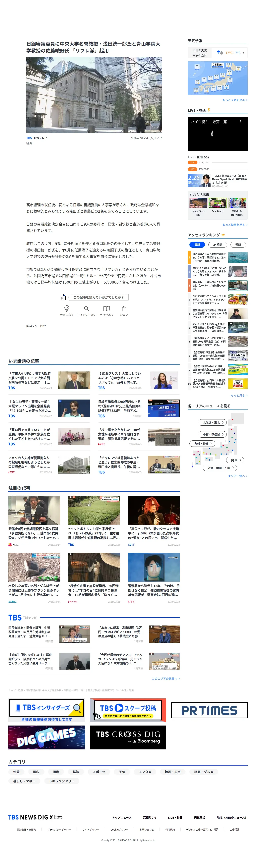Open the 水没した集落の名残 dam article thumbnail

pyautogui.click(x=34, y=567)
